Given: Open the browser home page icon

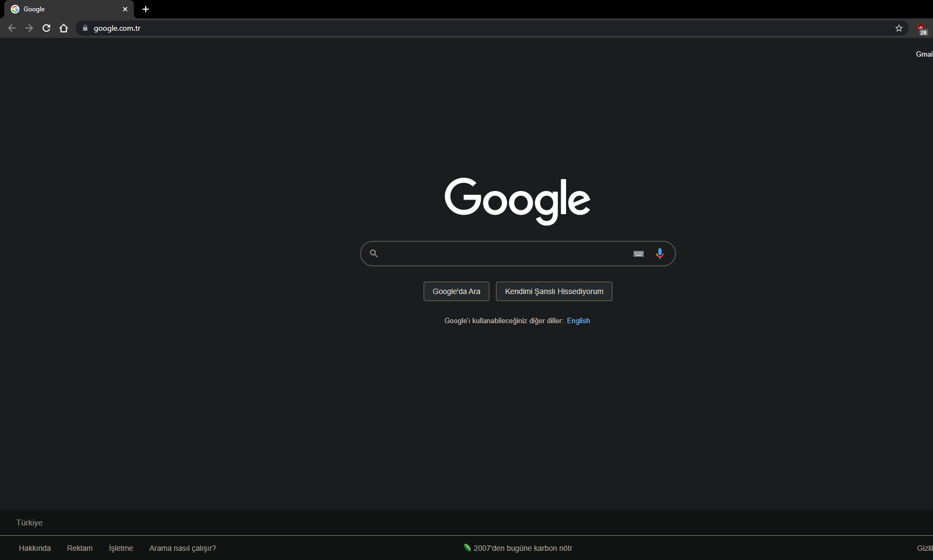Looking at the screenshot, I should point(64,28).
